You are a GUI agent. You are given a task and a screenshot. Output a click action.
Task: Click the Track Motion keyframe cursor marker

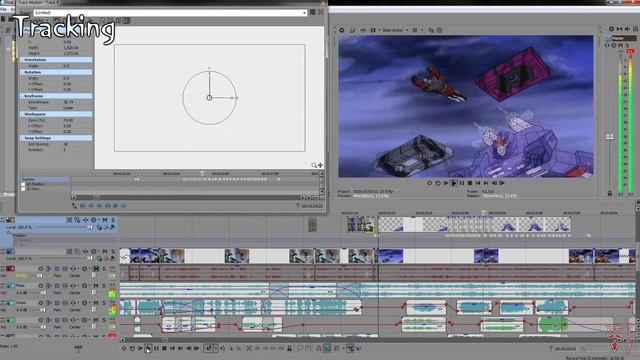point(202,173)
